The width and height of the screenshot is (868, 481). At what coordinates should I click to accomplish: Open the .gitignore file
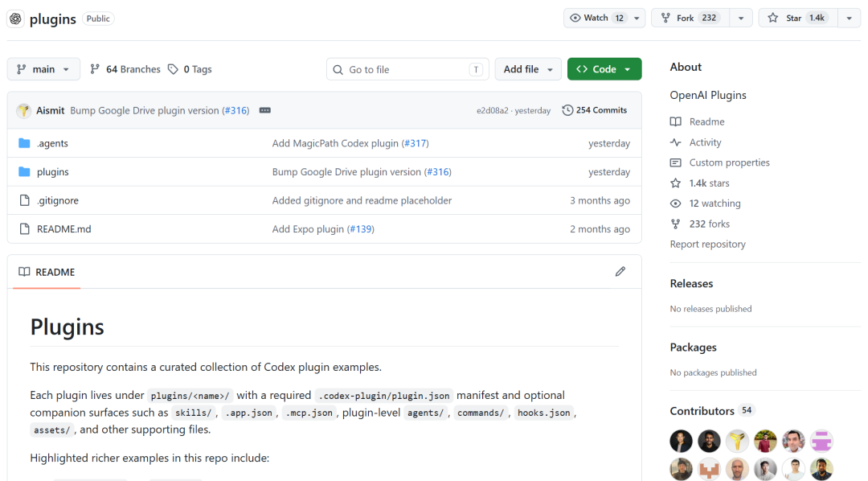pos(58,200)
